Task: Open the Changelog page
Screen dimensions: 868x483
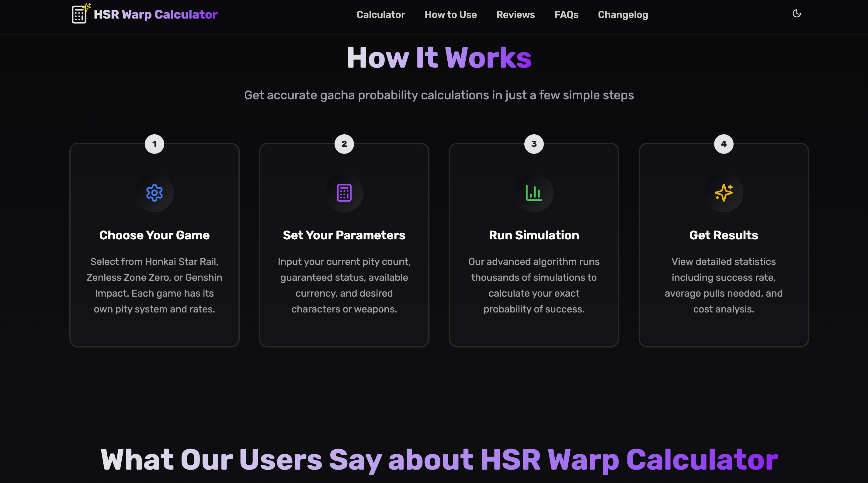Action: coord(623,15)
